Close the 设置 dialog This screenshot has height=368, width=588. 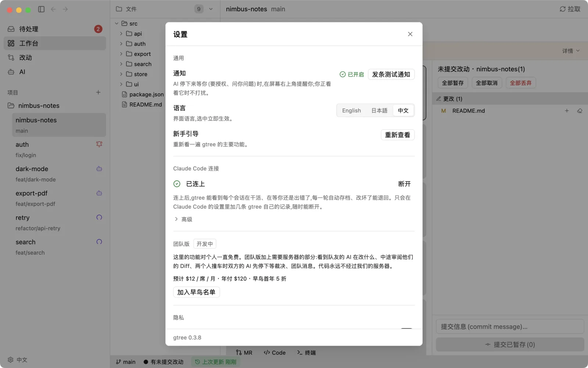pos(410,34)
